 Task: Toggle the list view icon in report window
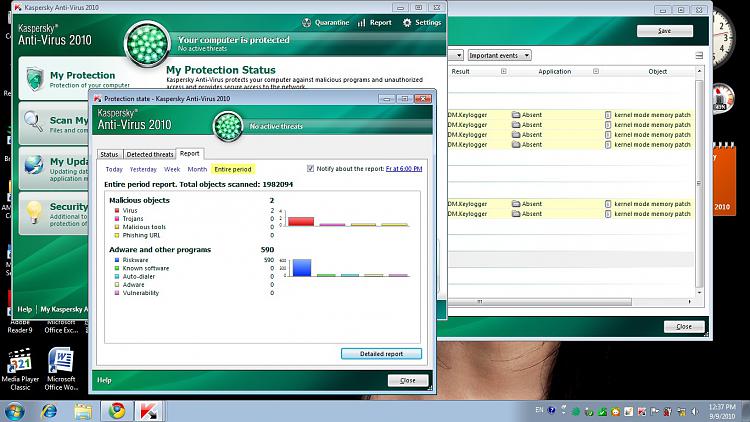pyautogui.click(x=699, y=56)
